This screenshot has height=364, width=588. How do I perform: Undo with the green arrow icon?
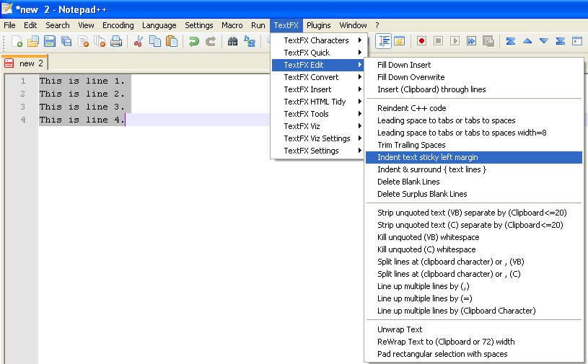tap(194, 41)
